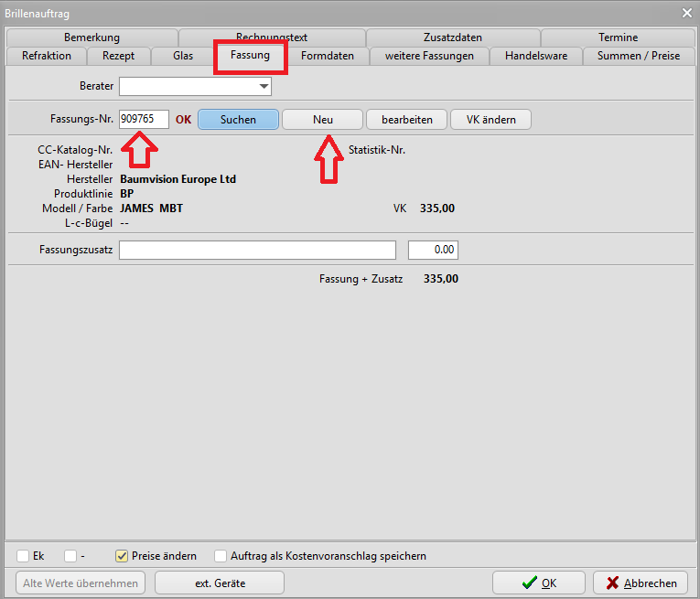The image size is (700, 599).
Task: Click the CC-Katalog-Nr. label
Action: (75, 150)
